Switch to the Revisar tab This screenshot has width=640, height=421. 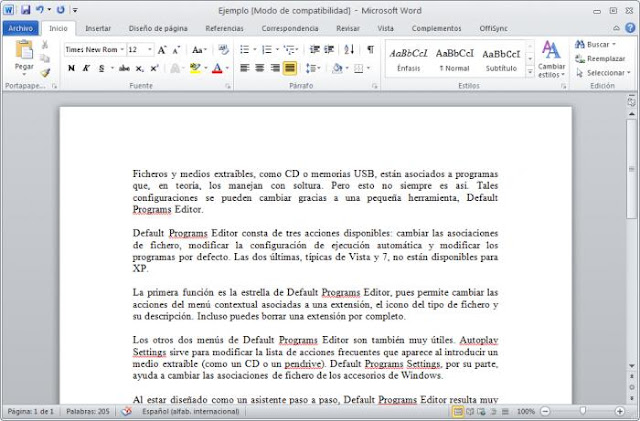coord(348,28)
